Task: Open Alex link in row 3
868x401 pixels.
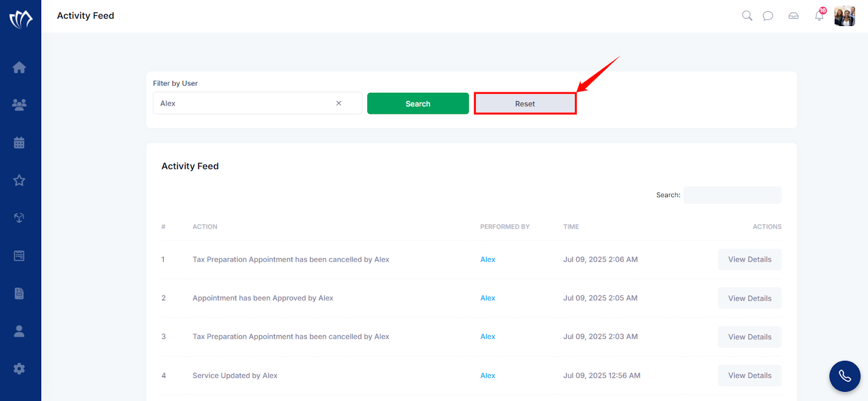Action: pos(488,337)
